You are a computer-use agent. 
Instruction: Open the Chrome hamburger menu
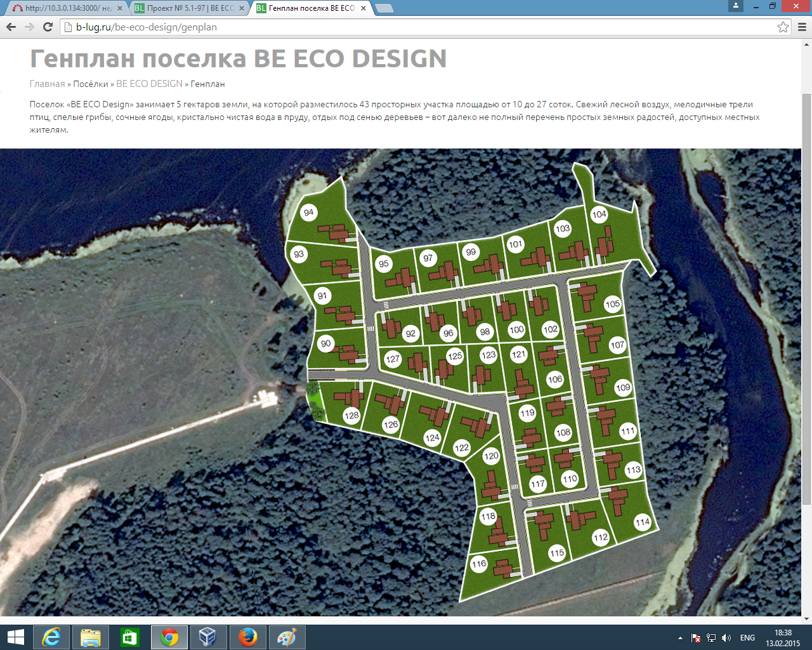pos(802,27)
